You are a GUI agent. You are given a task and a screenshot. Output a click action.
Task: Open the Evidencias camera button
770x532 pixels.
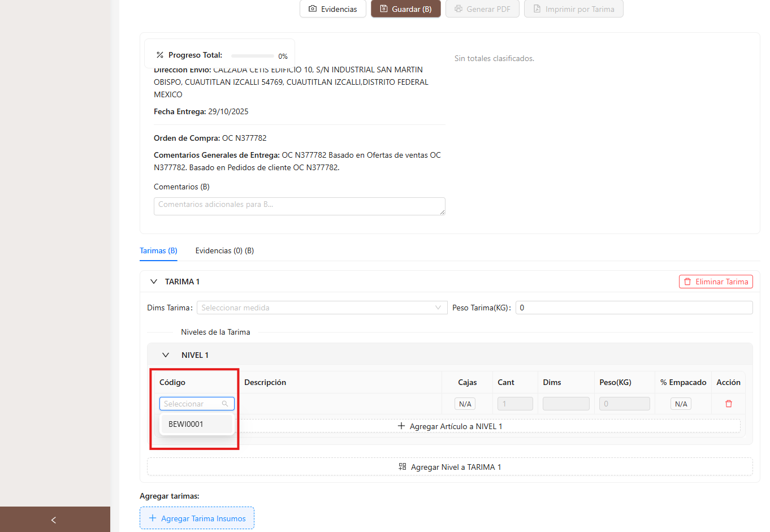tap(332, 9)
